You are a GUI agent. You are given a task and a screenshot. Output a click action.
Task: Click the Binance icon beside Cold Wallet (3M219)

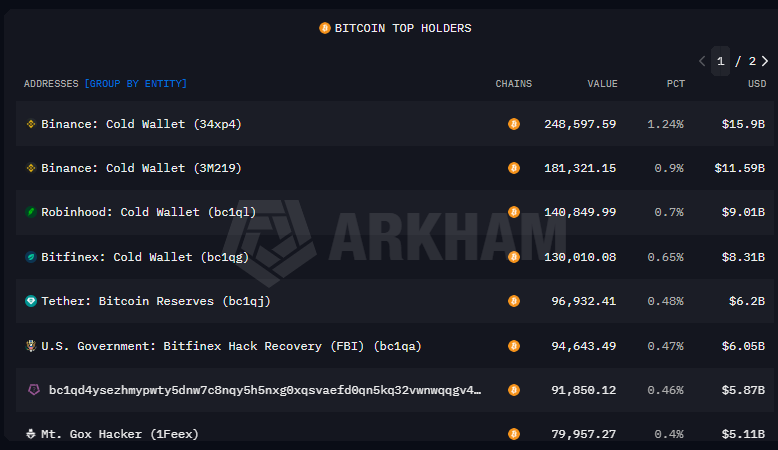(31, 168)
